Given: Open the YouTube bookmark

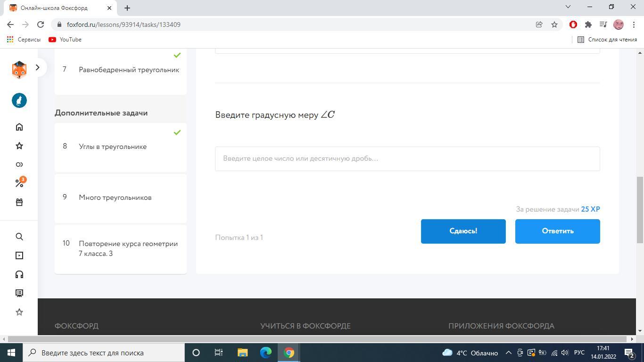Looking at the screenshot, I should click(65, 40).
